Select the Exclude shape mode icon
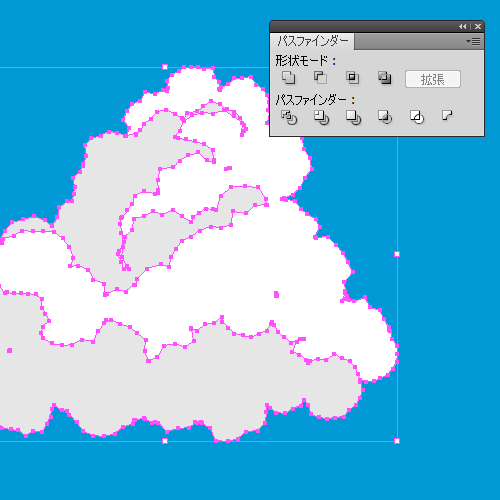 click(x=384, y=78)
